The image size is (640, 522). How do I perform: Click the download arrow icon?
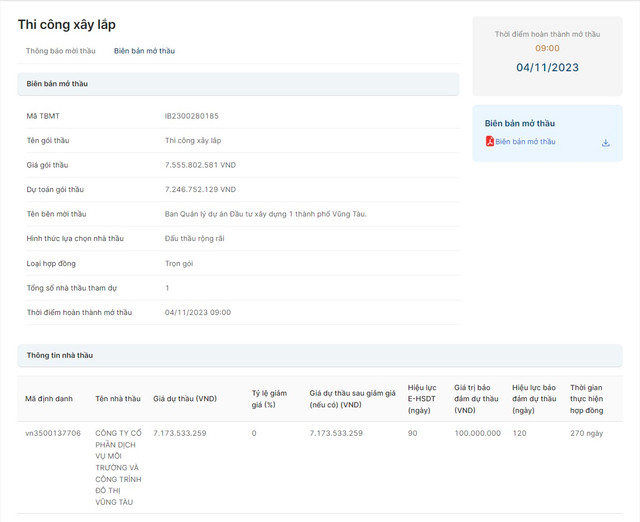(605, 143)
